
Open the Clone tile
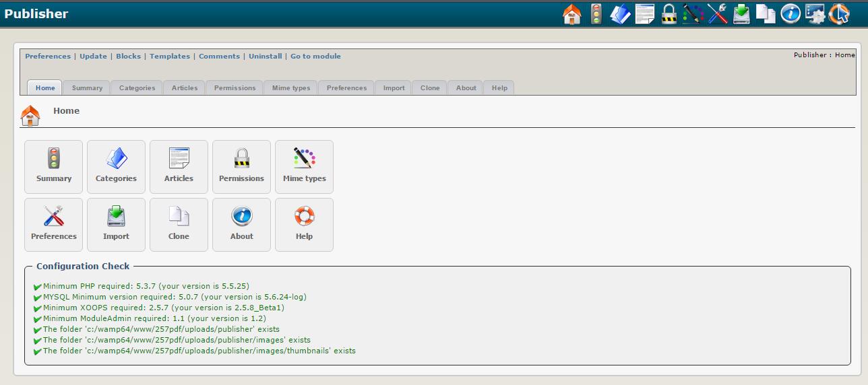[179, 225]
